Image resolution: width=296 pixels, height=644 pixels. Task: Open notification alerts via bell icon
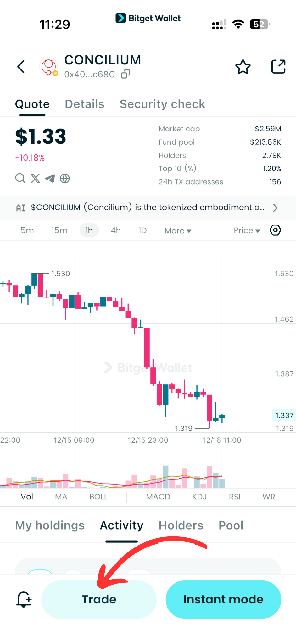point(24,599)
